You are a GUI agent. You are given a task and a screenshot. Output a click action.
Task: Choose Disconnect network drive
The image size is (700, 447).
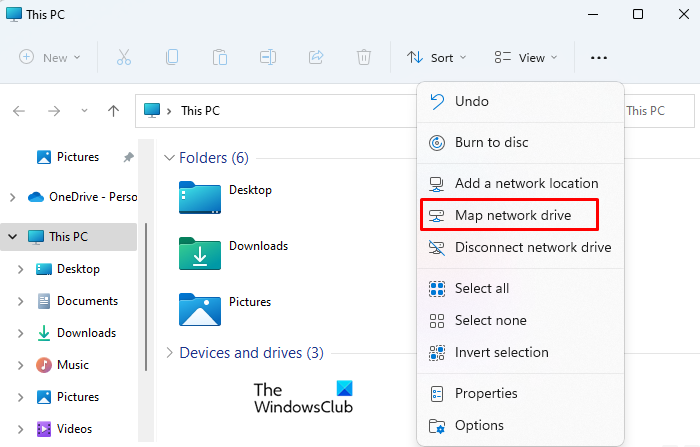coord(520,247)
